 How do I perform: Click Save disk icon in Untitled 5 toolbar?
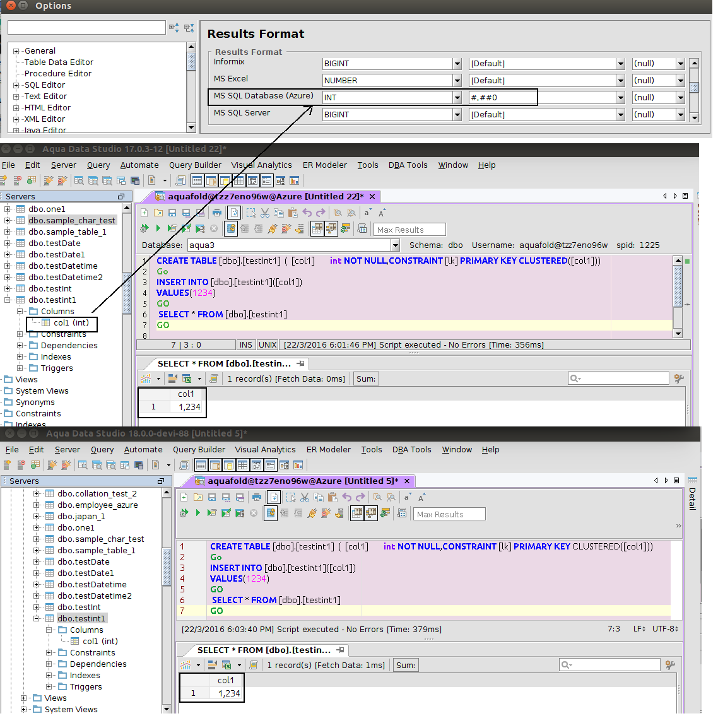[212, 498]
